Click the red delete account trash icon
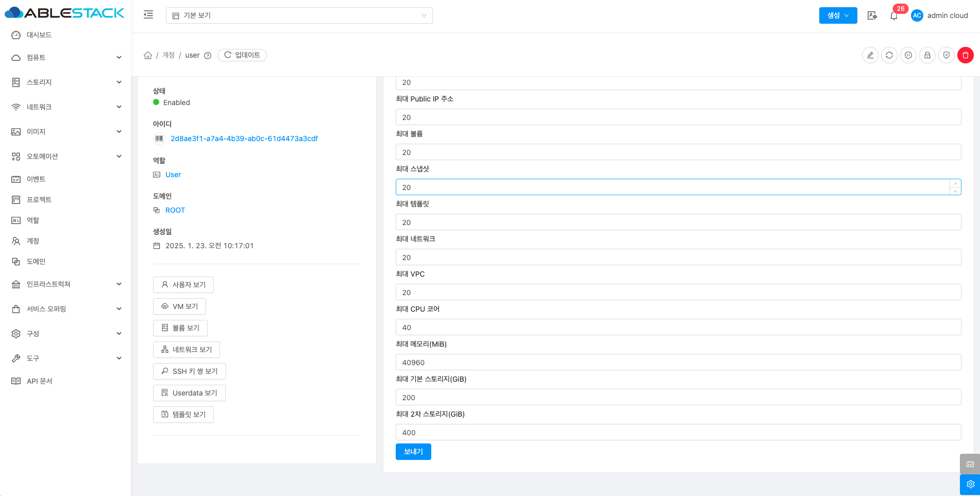Image resolution: width=980 pixels, height=496 pixels. (x=965, y=55)
